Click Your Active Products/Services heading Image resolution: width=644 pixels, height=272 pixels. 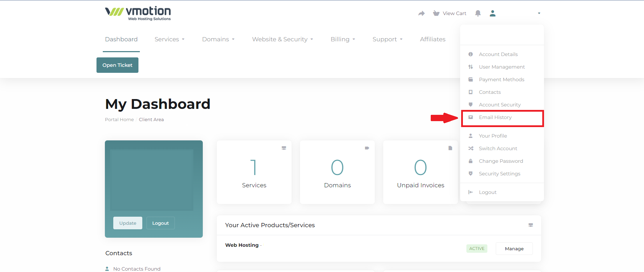click(270, 225)
